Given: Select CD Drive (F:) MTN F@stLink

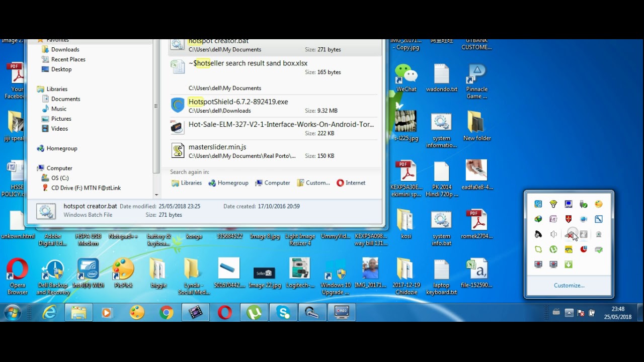Looking at the screenshot, I should (x=86, y=188).
